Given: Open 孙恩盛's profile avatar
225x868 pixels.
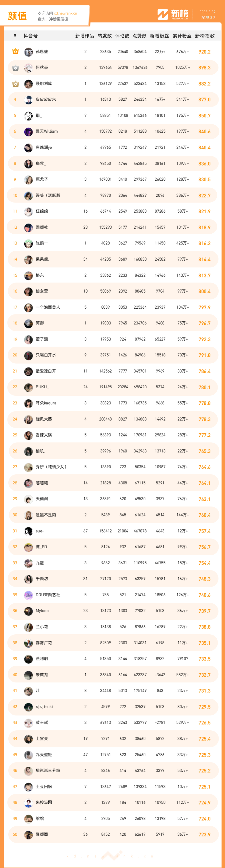Looking at the screenshot, I should 28,52.
